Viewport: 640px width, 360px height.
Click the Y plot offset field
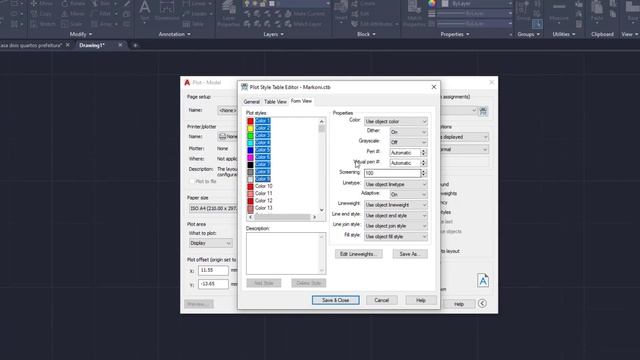coord(213,284)
